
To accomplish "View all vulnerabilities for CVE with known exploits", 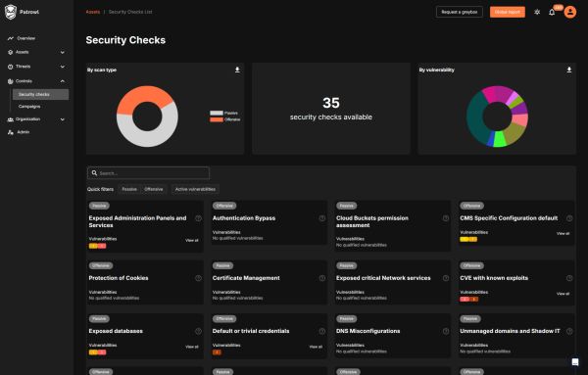I will (563, 294).
